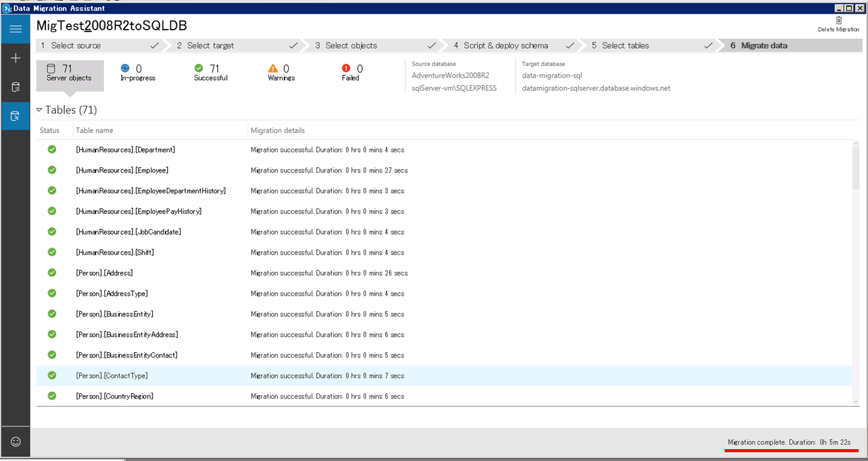Go to step 5 Select tables
868x461 pixels.
tap(651, 45)
